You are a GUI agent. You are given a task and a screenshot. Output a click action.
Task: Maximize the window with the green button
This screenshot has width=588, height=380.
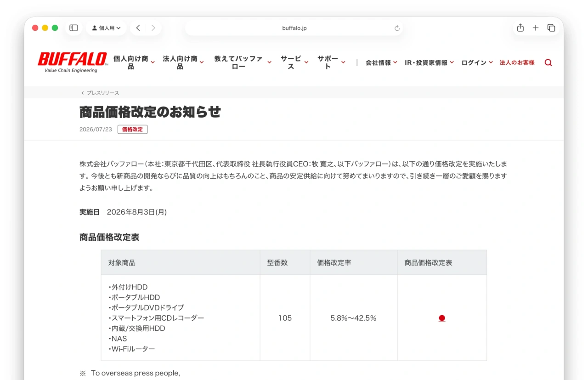55,28
